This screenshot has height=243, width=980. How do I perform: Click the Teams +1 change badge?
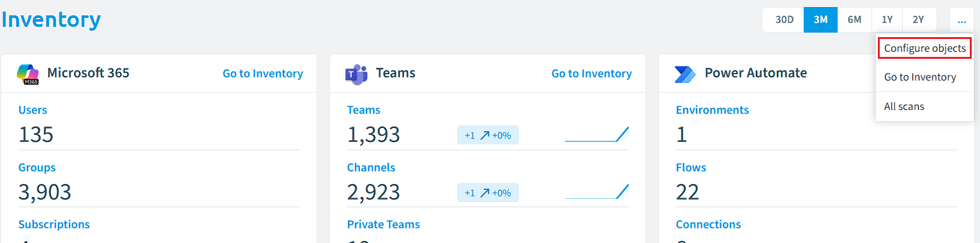coord(488,135)
